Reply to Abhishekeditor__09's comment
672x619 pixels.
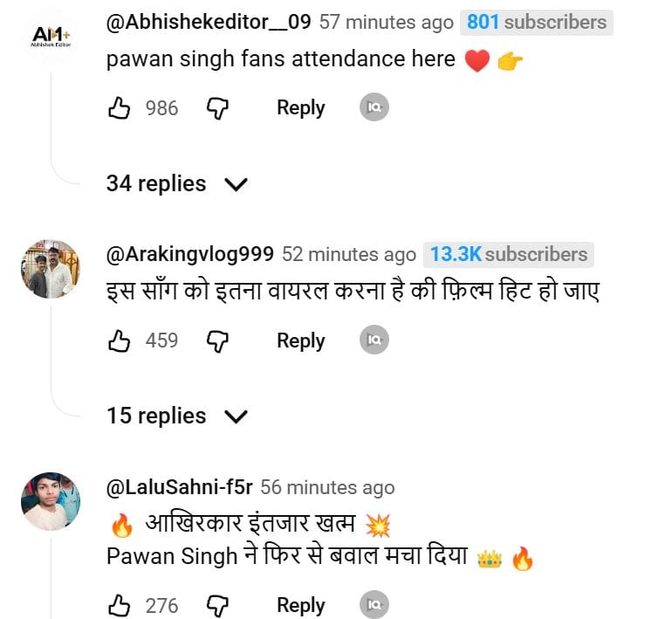(x=300, y=107)
